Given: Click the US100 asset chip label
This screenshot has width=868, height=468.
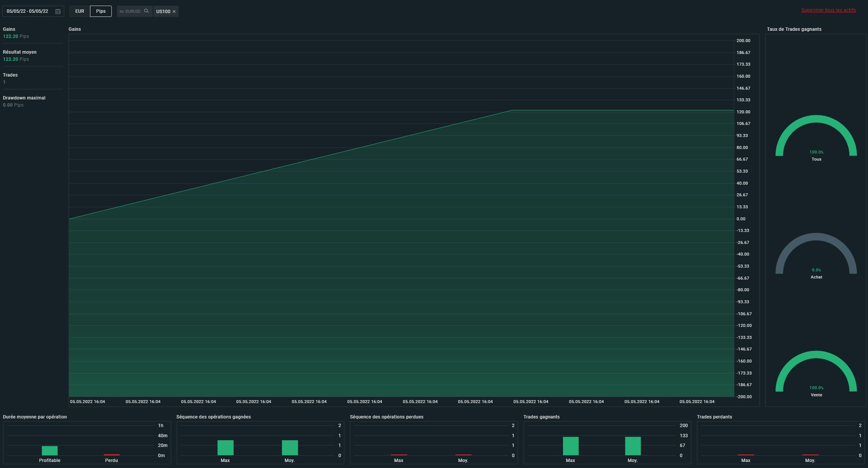Looking at the screenshot, I should [163, 12].
